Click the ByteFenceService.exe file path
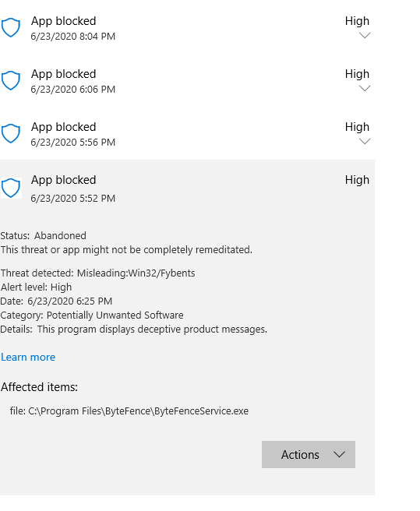The width and height of the screenshot is (420, 511). pyautogui.click(x=129, y=411)
